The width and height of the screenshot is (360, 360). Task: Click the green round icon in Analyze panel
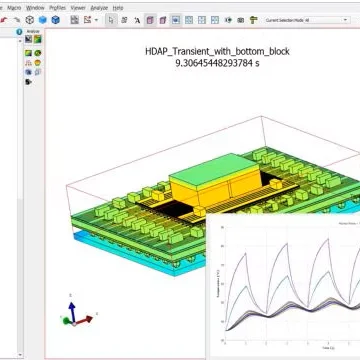tap(38, 53)
